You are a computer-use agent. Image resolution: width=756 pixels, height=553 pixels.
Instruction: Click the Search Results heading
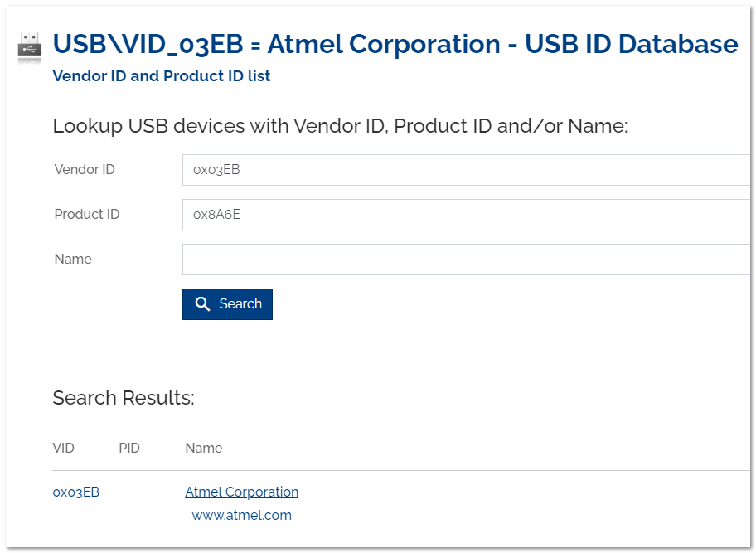[124, 398]
